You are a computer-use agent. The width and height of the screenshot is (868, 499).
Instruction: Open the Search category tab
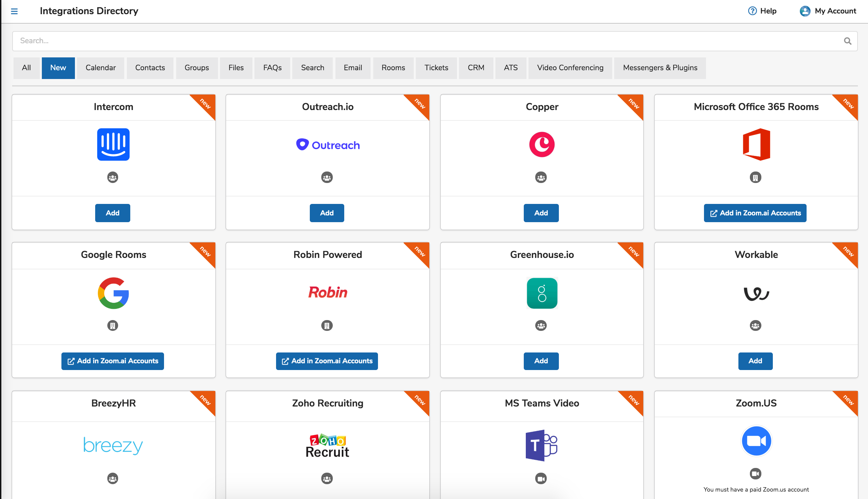(313, 68)
